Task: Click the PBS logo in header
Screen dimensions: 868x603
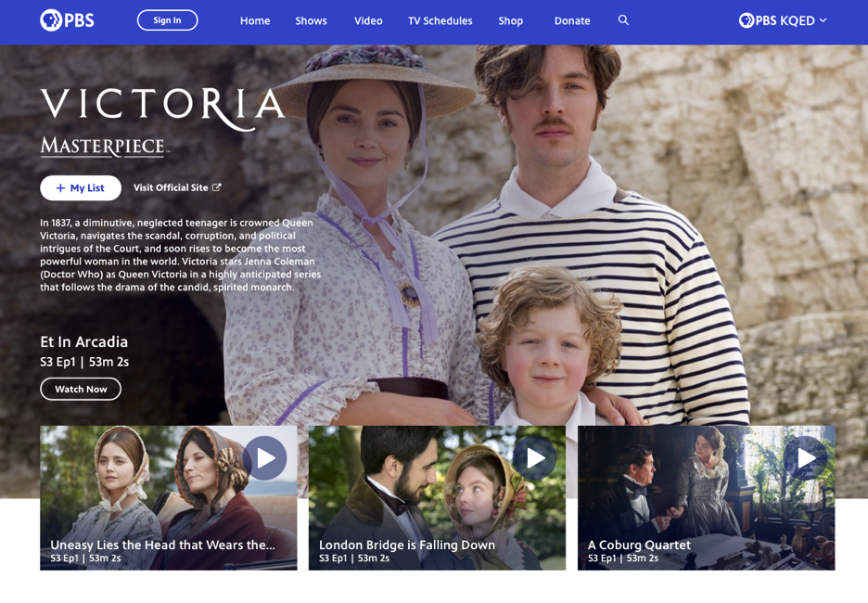Action: coord(67,20)
